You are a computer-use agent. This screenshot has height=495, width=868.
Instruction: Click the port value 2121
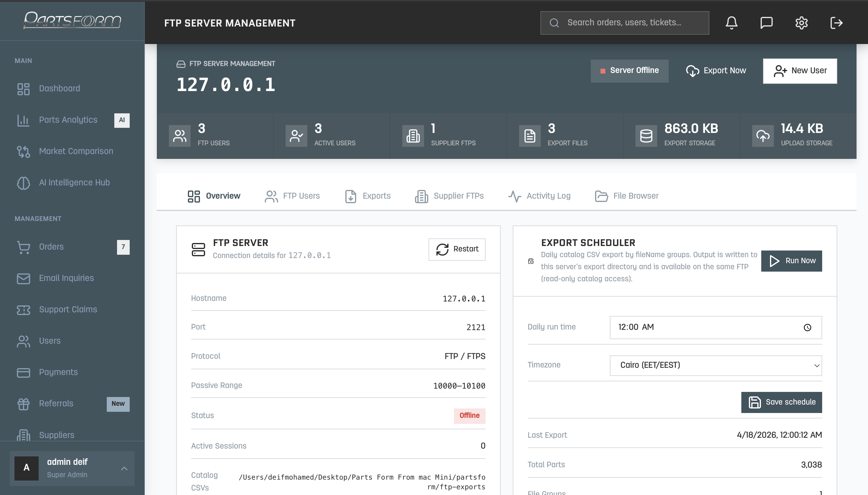476,327
